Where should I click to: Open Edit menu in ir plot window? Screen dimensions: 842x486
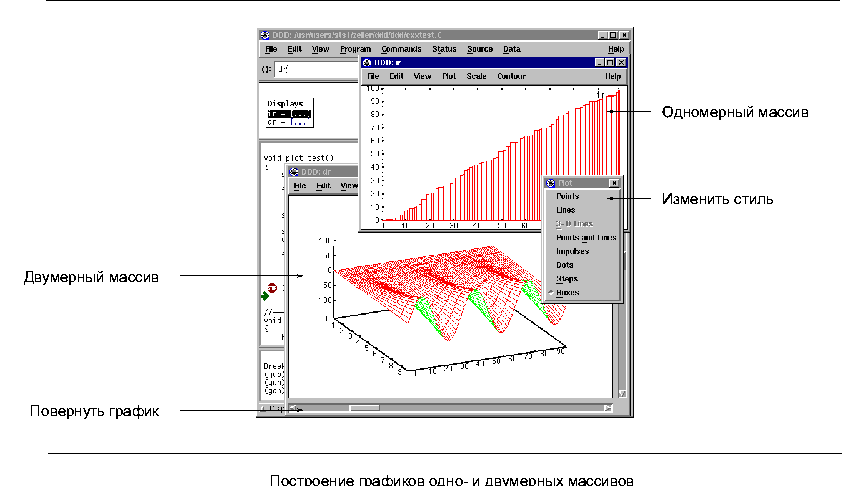(x=396, y=76)
